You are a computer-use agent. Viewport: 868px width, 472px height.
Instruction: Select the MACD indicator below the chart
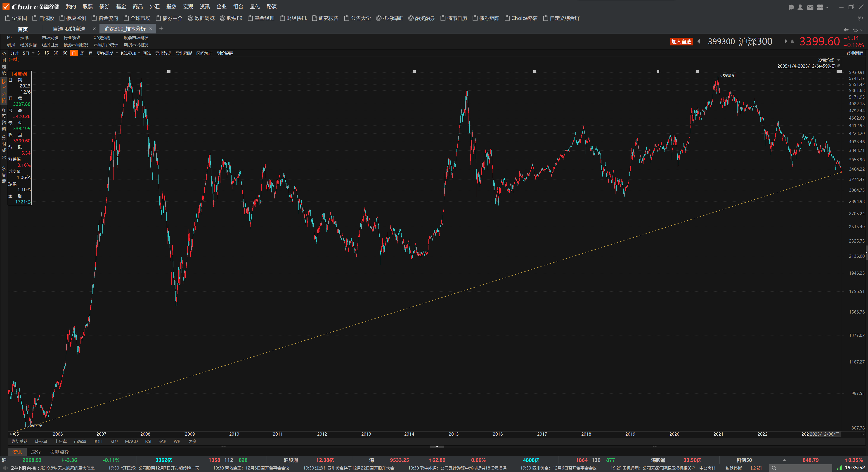pyautogui.click(x=131, y=441)
